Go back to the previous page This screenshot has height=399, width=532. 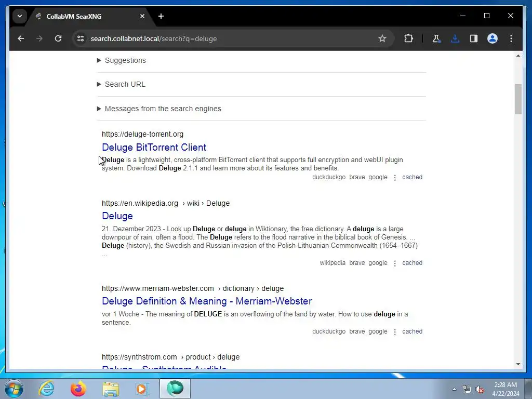21,38
